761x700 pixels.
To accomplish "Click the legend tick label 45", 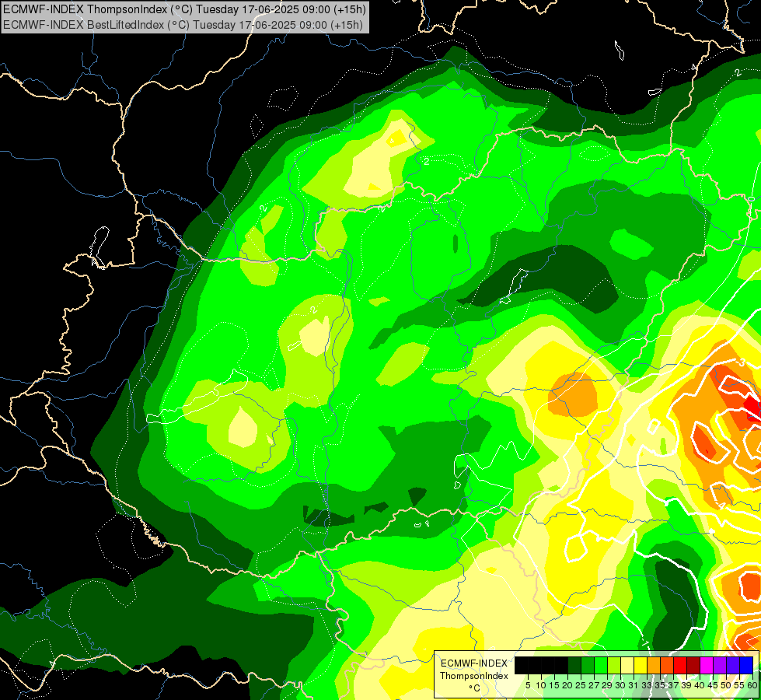I will point(713,685).
